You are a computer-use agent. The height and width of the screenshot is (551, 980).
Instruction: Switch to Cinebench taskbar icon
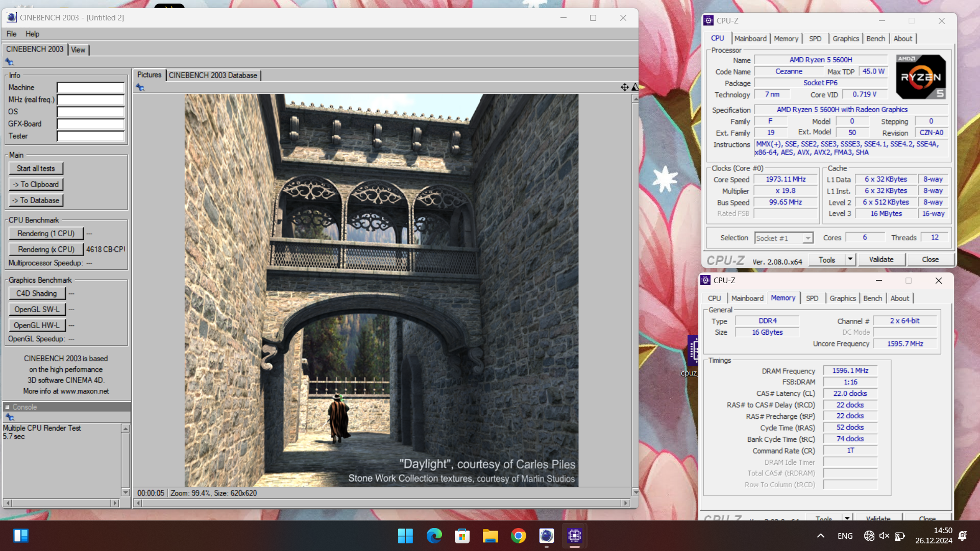coord(546,536)
